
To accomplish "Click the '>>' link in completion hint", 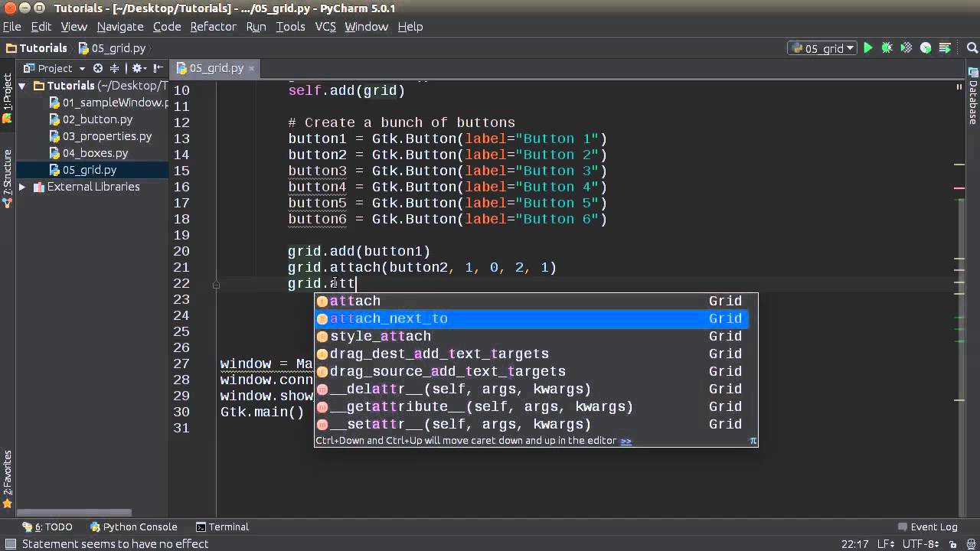I will pos(626,441).
